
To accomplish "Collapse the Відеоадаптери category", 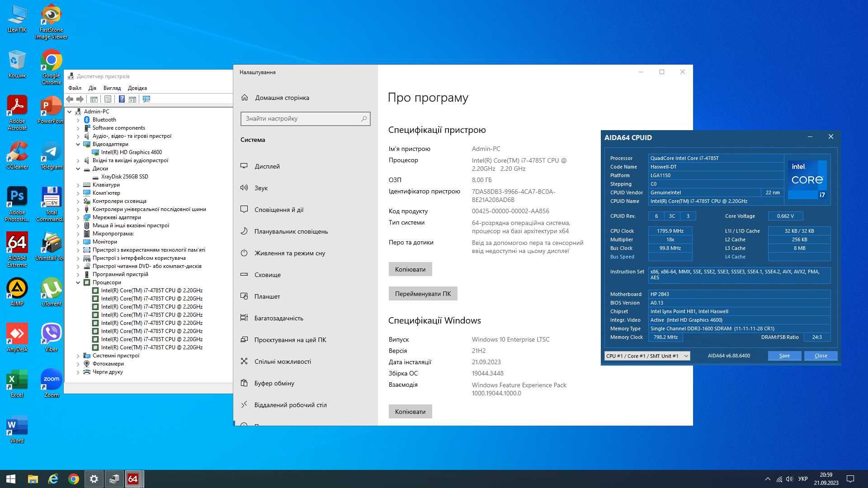I will [x=78, y=144].
